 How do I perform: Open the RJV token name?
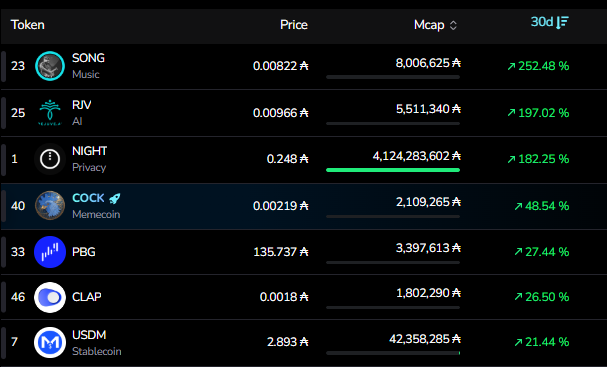pyautogui.click(x=82, y=105)
